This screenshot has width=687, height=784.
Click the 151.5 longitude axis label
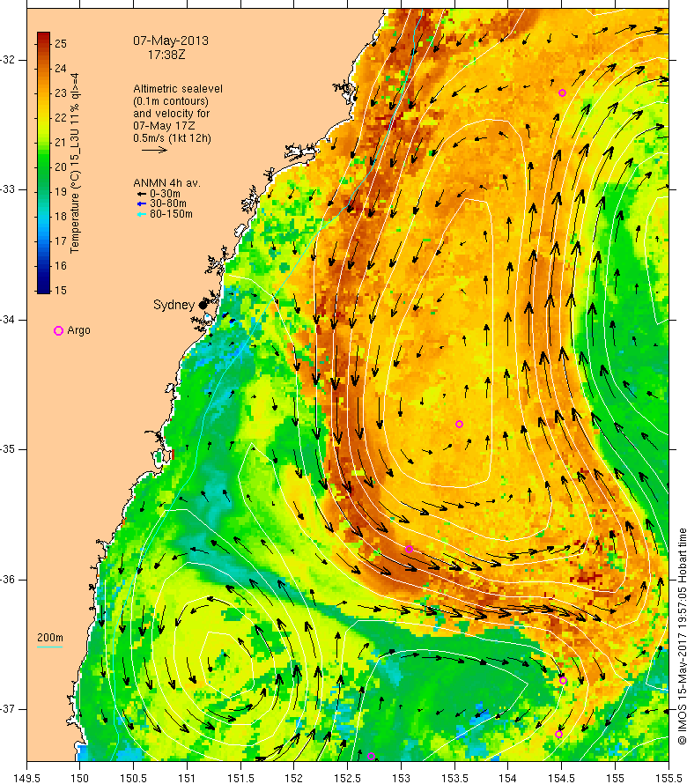240,778
